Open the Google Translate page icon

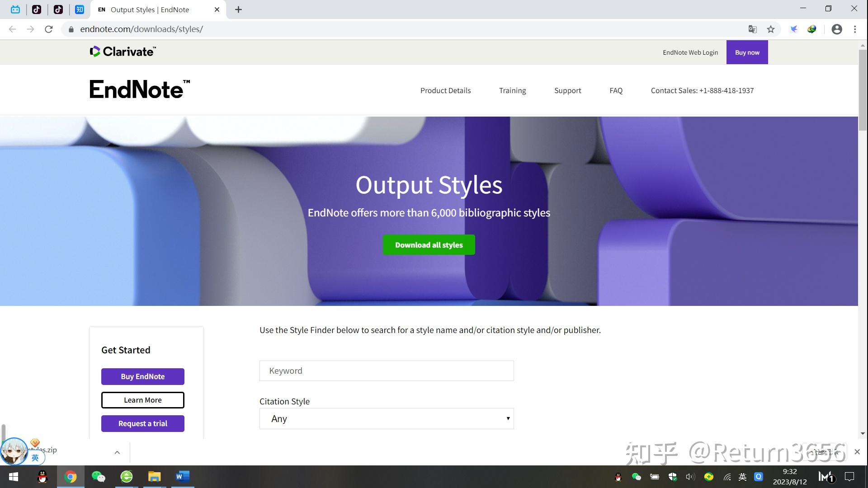pos(752,29)
